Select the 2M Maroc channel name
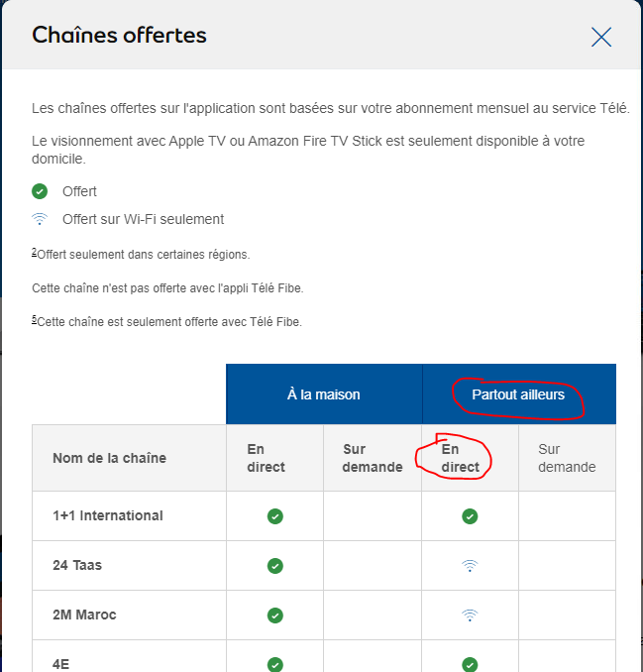This screenshot has height=672, width=643. pyautogui.click(x=84, y=615)
